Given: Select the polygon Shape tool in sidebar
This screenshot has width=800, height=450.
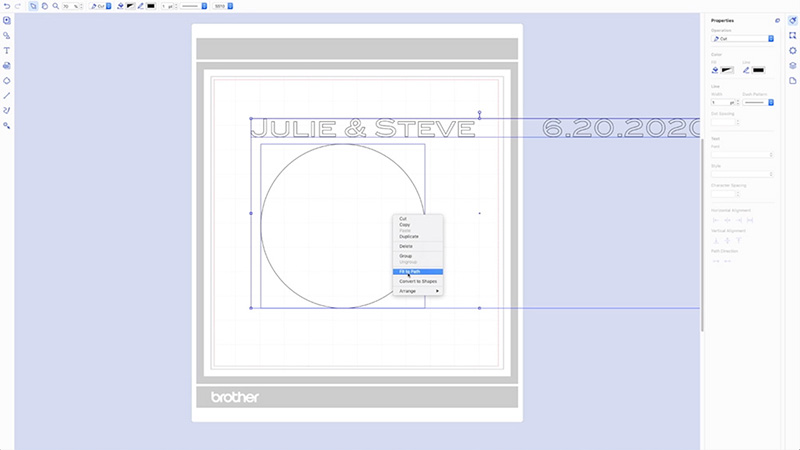Looking at the screenshot, I should pos(7,80).
